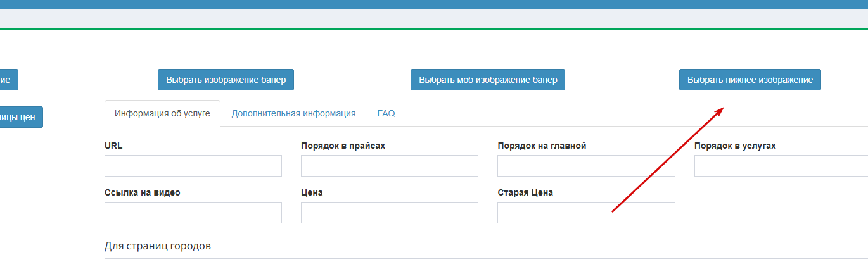Click into 'Порядок в прайсах' text field

point(389,166)
